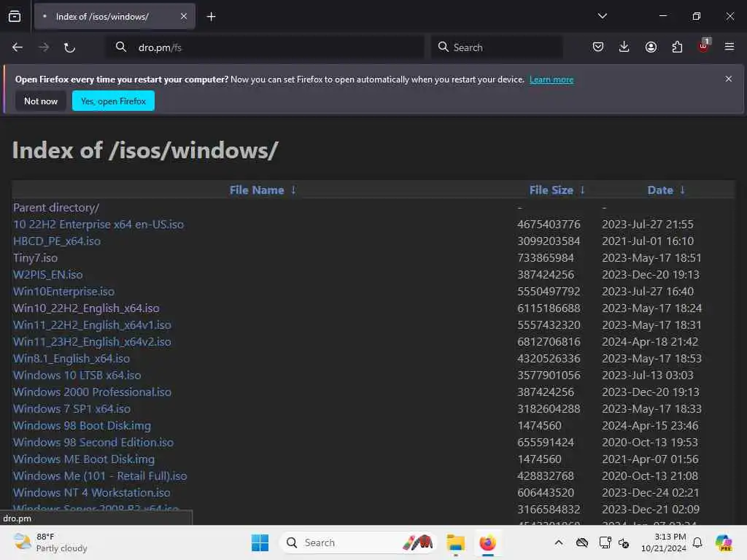747x560 pixels.
Task: Open the muted volume tray icon
Action: click(x=624, y=542)
